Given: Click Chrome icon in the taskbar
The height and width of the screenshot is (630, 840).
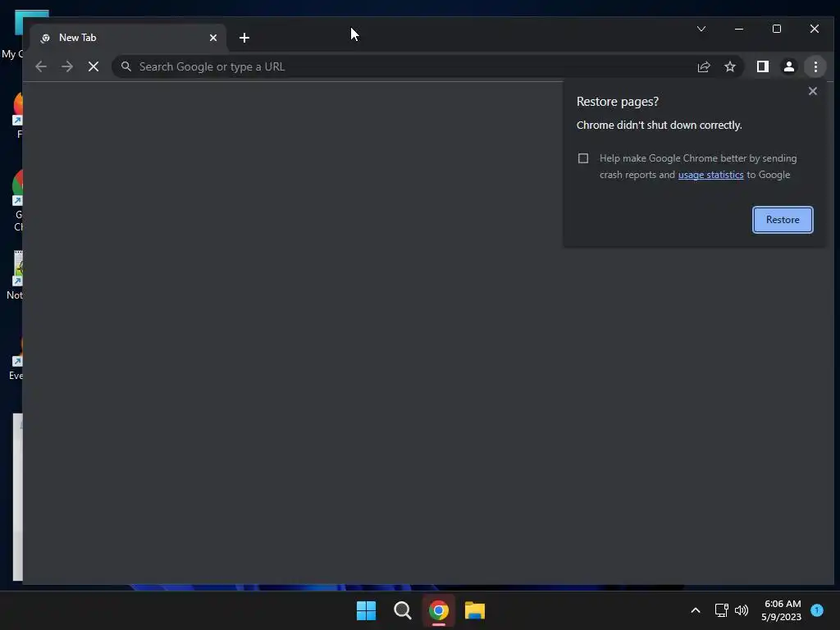Looking at the screenshot, I should click(x=438, y=610).
